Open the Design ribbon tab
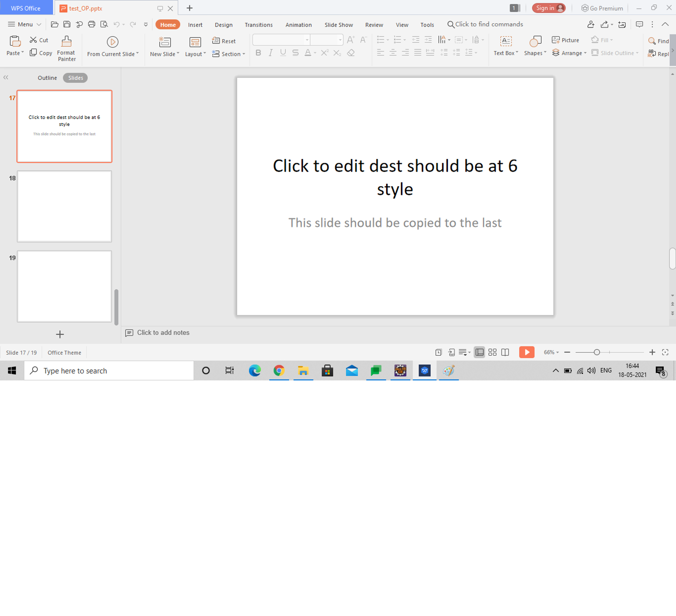The height and width of the screenshot is (616, 676). point(224,24)
